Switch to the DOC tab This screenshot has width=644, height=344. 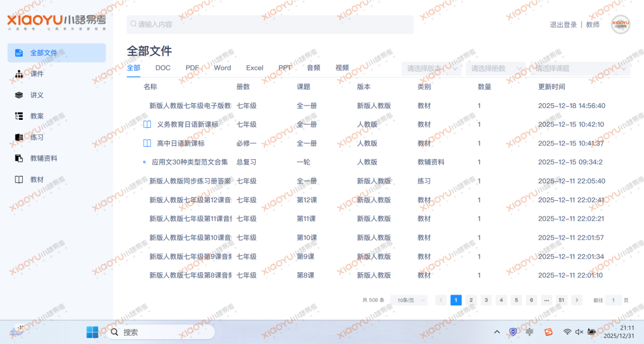163,68
